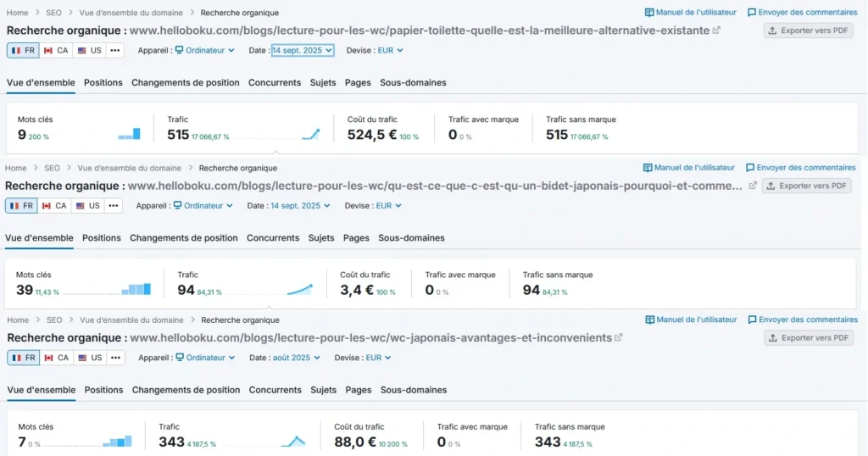Open external link icon beside wc-japonais-avantages URL
The width and height of the screenshot is (868, 456).
coord(619,337)
